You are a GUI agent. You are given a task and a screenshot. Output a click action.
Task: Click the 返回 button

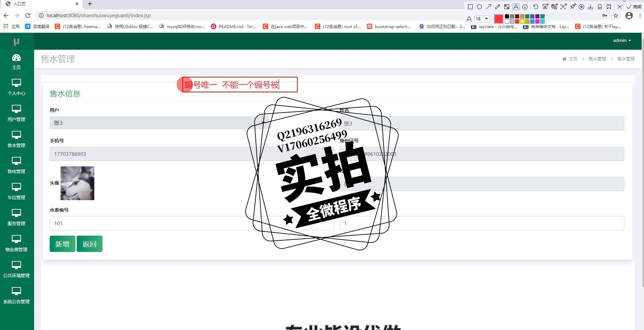90,244
